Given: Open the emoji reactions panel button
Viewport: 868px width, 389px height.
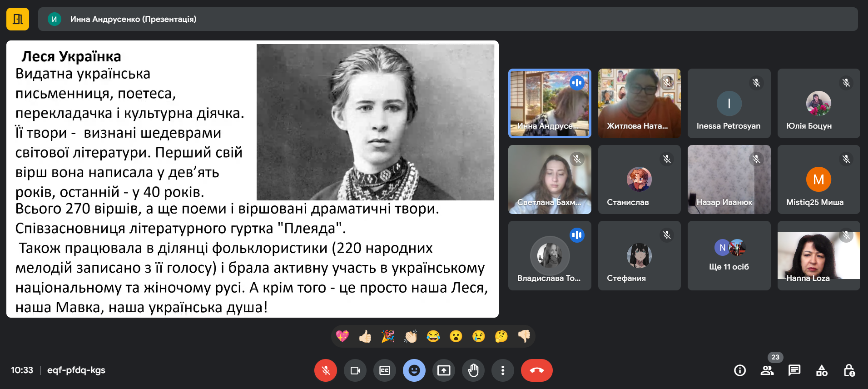Looking at the screenshot, I should (x=414, y=370).
